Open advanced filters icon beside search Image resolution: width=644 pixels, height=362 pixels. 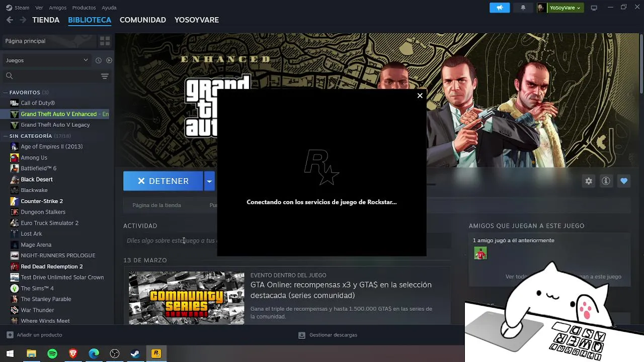tap(105, 76)
